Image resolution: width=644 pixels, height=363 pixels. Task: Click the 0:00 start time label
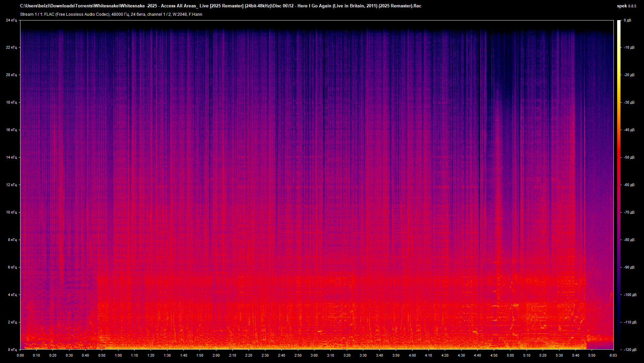[x=20, y=355]
